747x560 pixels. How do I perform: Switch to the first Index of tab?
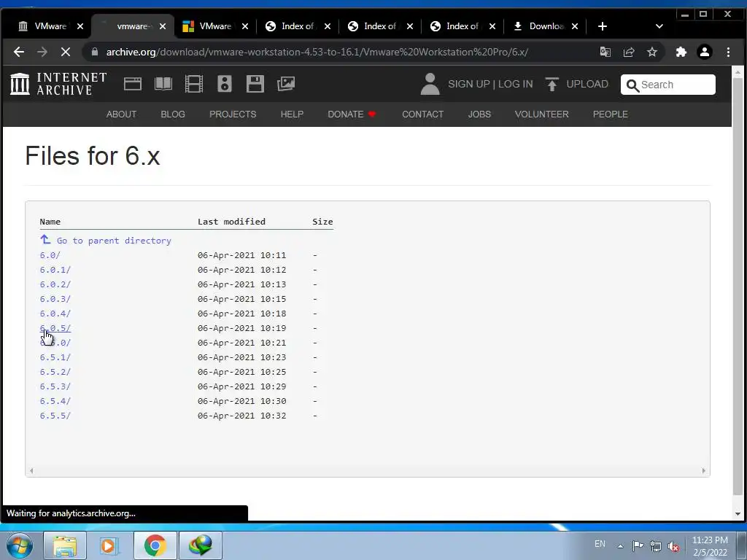(298, 26)
